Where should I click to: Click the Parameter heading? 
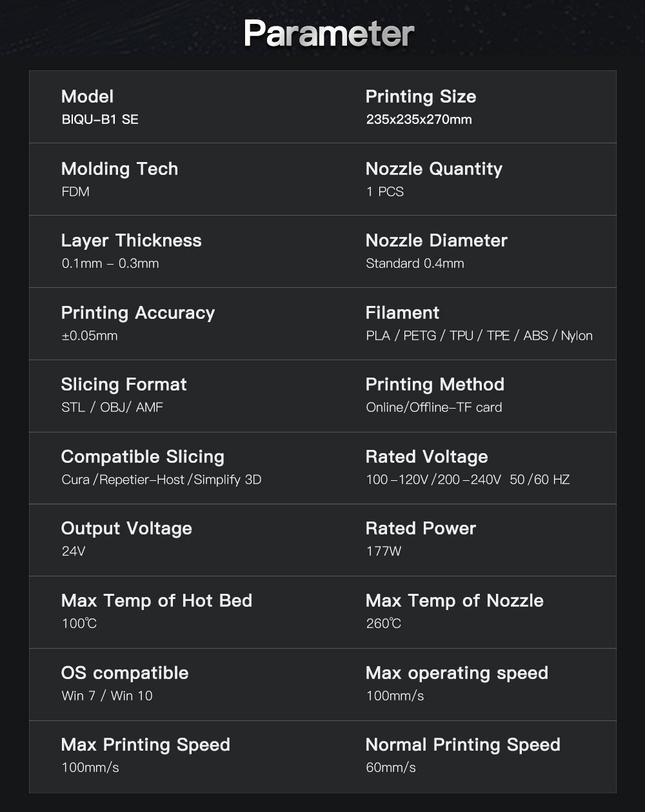329,34
